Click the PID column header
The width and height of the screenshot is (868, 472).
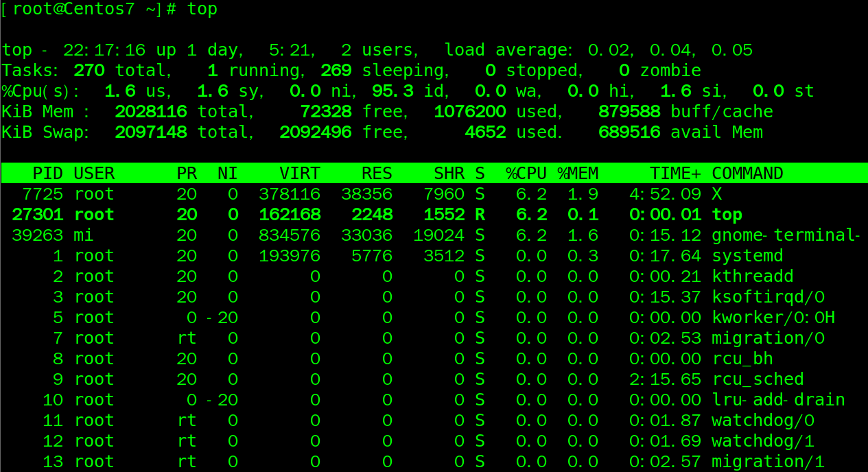(48, 174)
